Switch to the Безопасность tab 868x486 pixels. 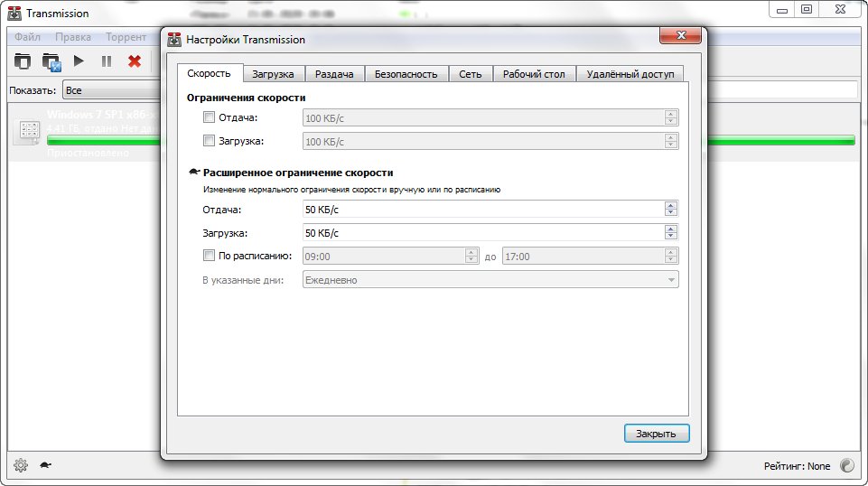click(406, 73)
